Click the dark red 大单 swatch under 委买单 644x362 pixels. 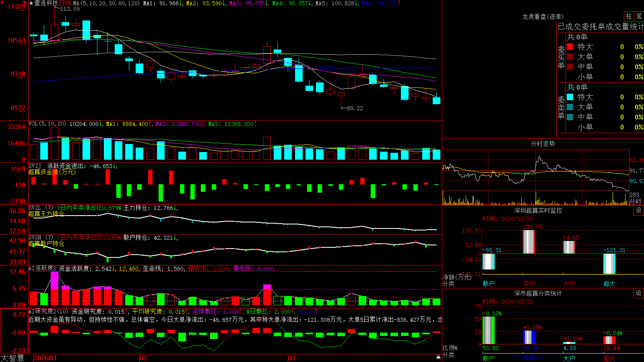coord(570,57)
